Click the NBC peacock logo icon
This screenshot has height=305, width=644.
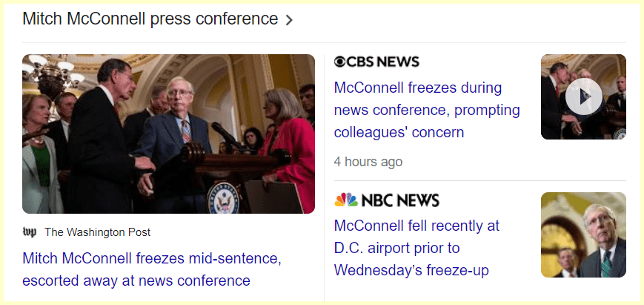point(345,200)
